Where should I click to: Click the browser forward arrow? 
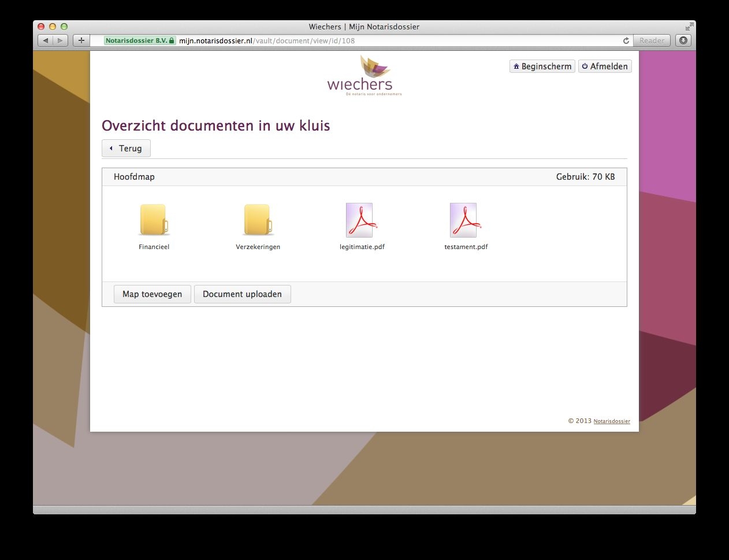tap(60, 40)
